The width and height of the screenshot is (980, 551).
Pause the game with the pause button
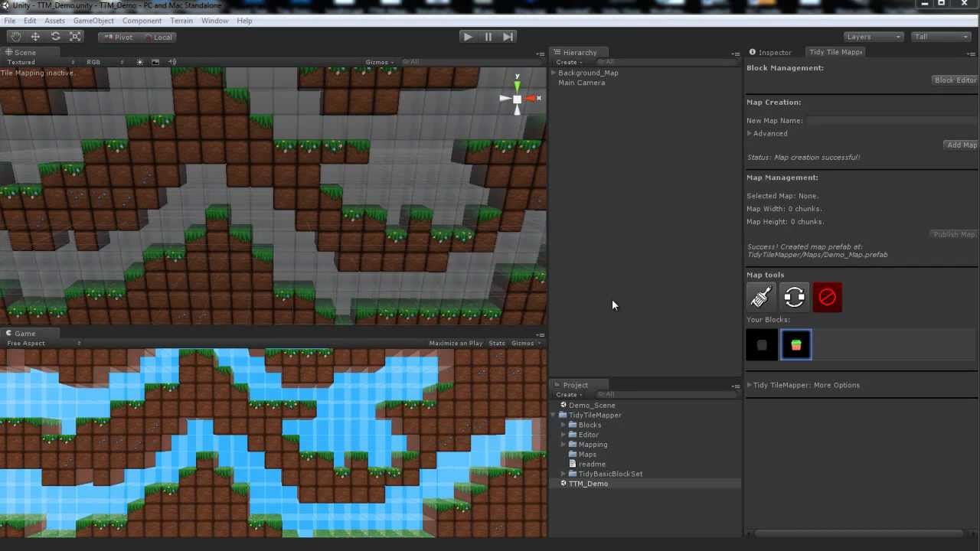pyautogui.click(x=488, y=37)
